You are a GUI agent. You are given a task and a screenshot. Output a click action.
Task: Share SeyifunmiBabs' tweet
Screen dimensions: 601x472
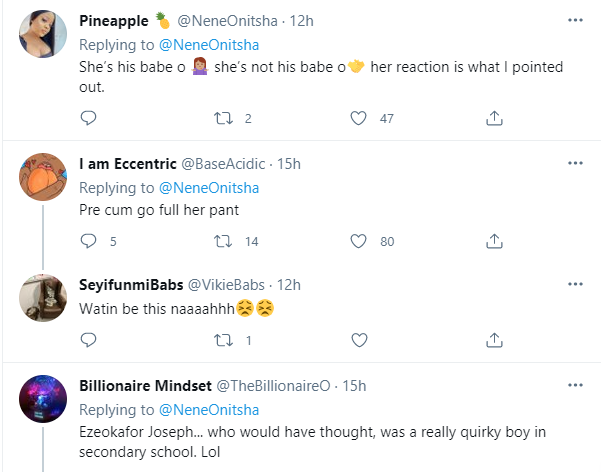click(x=494, y=339)
